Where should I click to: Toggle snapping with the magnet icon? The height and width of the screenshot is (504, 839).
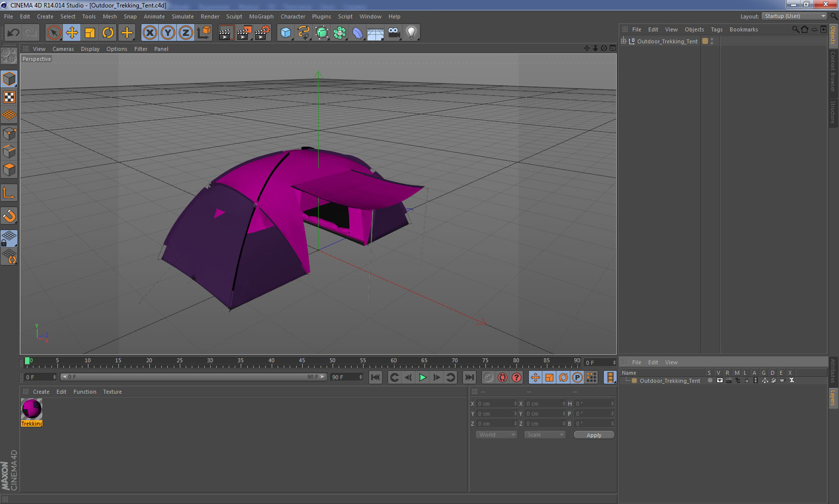[x=9, y=216]
